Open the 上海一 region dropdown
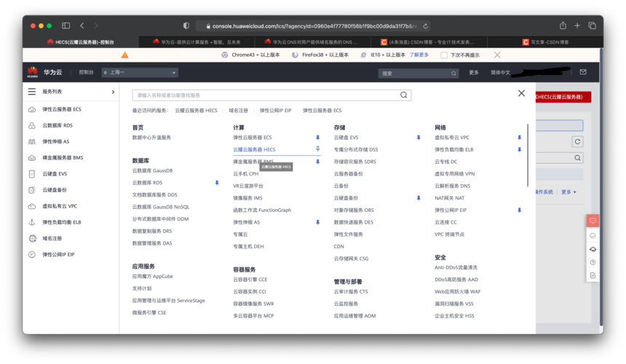This screenshot has width=626, height=364. tap(140, 73)
